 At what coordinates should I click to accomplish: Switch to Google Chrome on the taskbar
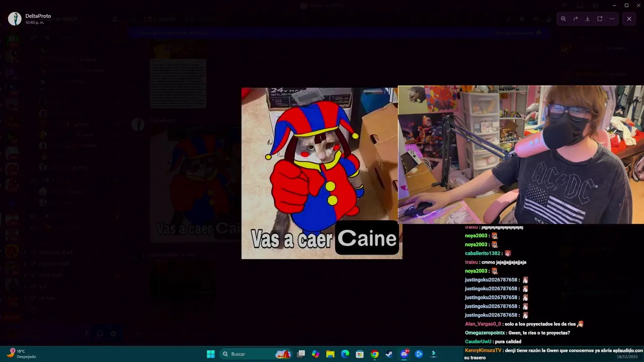[374, 354]
